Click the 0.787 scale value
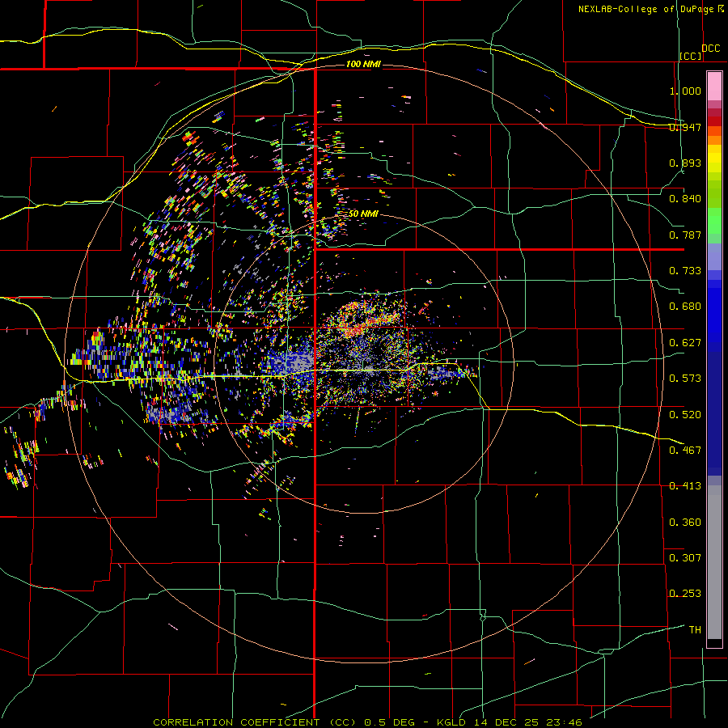Viewport: 728px width, 728px height. (685, 235)
